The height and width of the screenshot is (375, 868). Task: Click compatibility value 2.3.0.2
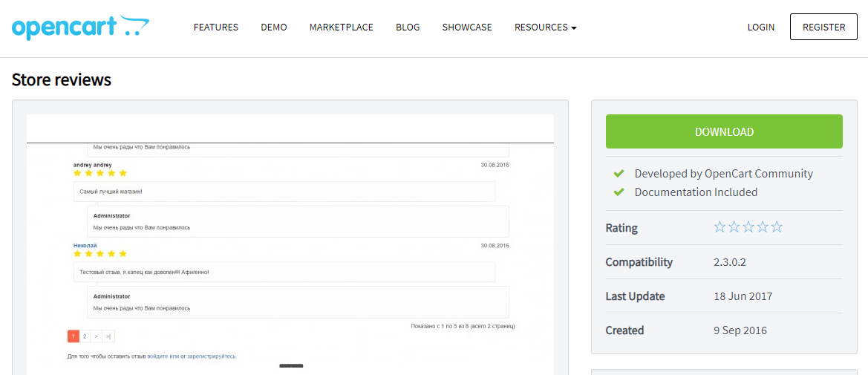tap(730, 263)
